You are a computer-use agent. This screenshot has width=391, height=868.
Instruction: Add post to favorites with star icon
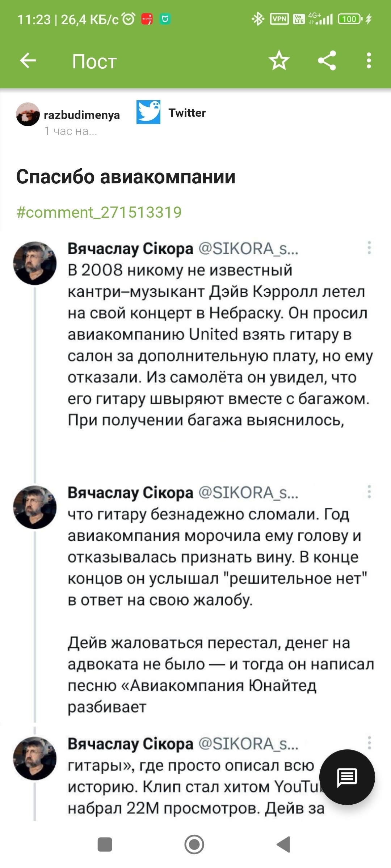click(x=279, y=60)
